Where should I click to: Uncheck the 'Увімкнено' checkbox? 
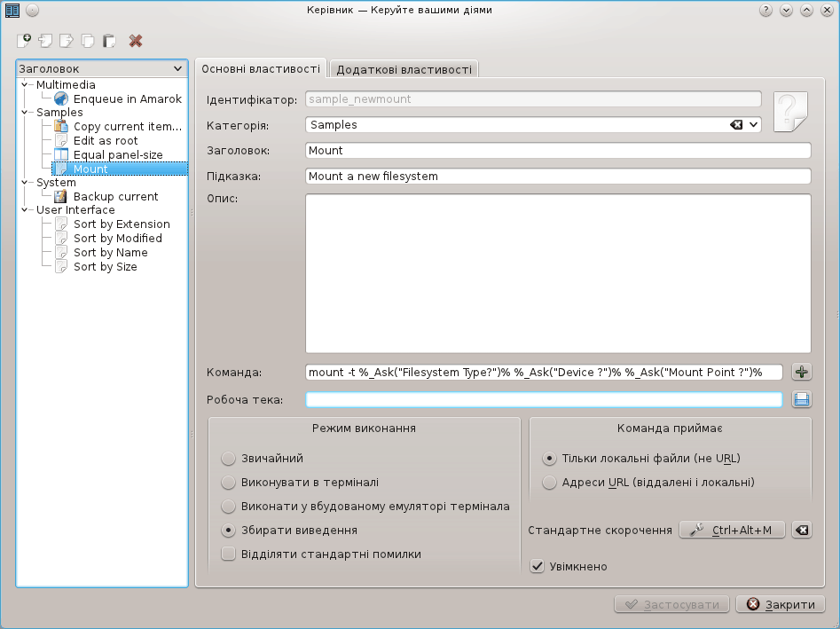(537, 566)
